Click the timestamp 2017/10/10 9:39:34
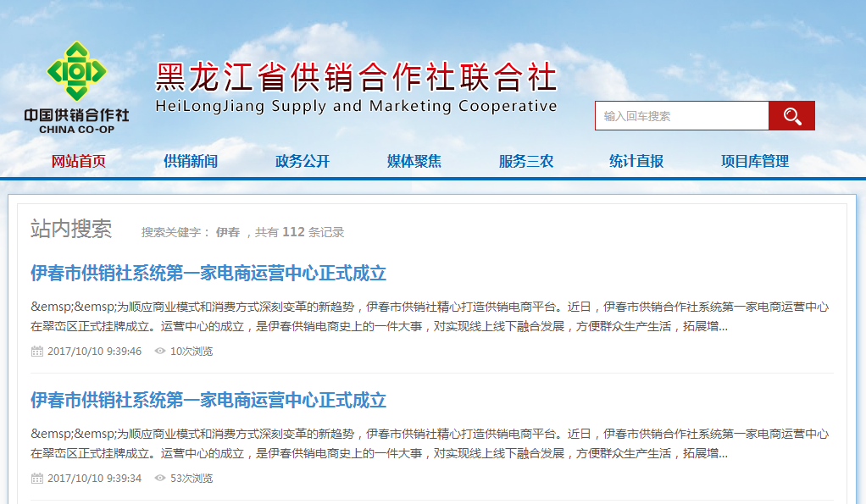This screenshot has width=866, height=504. [94, 478]
